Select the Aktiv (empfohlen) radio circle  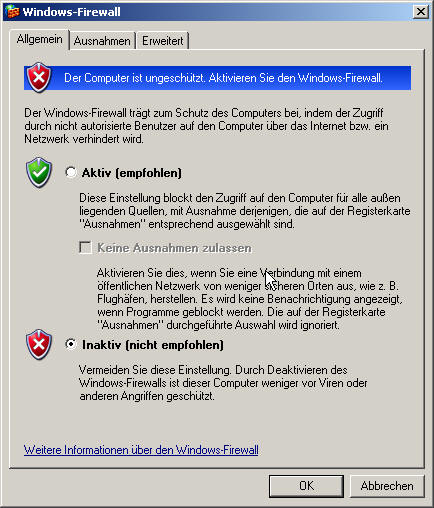pos(71,172)
